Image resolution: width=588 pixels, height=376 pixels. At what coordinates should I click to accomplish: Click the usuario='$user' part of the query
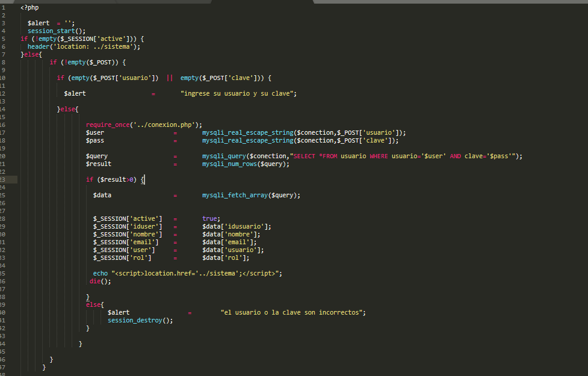pyautogui.click(x=419, y=156)
